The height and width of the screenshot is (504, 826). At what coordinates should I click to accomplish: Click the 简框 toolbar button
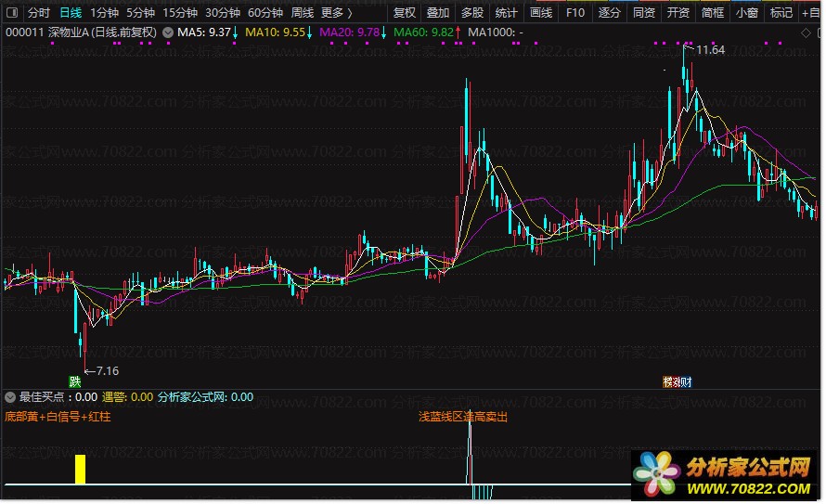[712, 13]
